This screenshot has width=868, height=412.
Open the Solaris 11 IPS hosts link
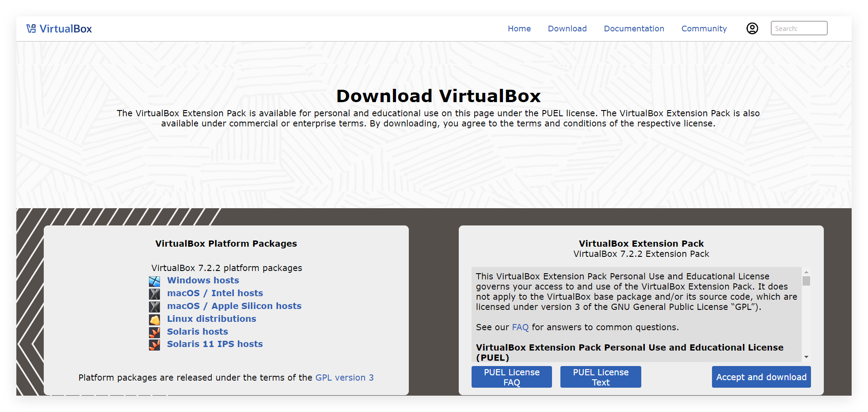pos(215,344)
